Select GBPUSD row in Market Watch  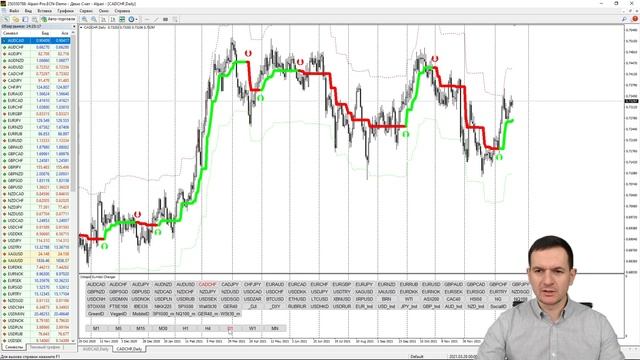pos(36,187)
